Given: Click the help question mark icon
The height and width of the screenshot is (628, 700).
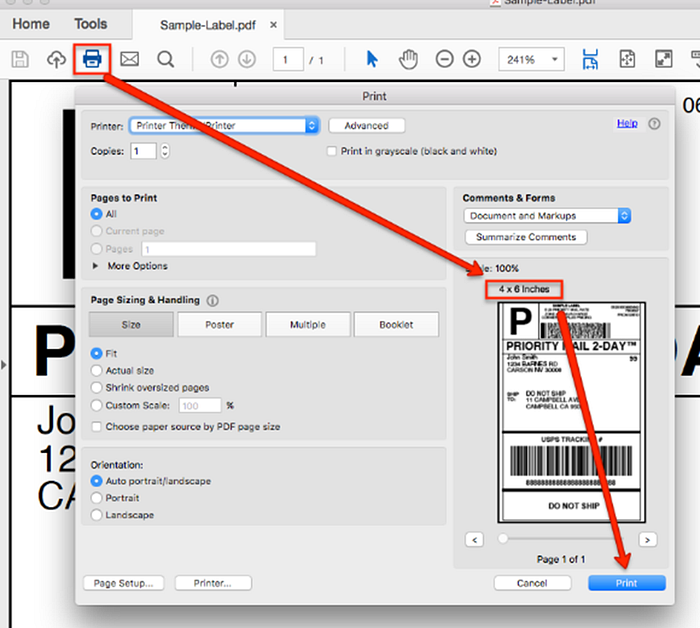Looking at the screenshot, I should (x=654, y=124).
